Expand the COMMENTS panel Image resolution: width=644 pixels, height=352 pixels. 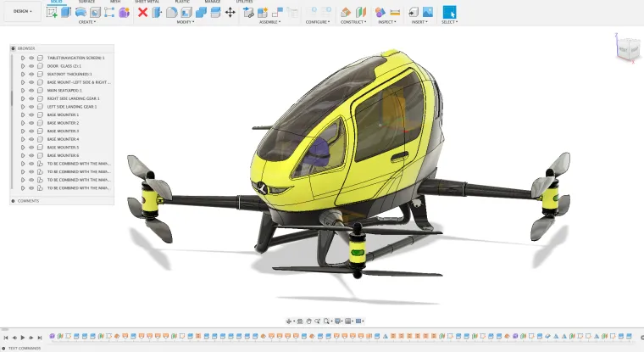coord(13,201)
